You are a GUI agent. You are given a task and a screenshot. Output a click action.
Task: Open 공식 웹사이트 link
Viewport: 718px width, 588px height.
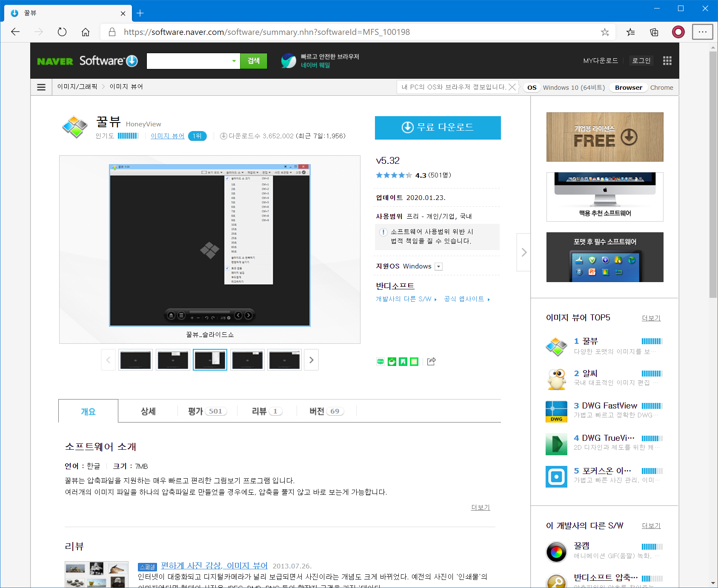click(467, 299)
